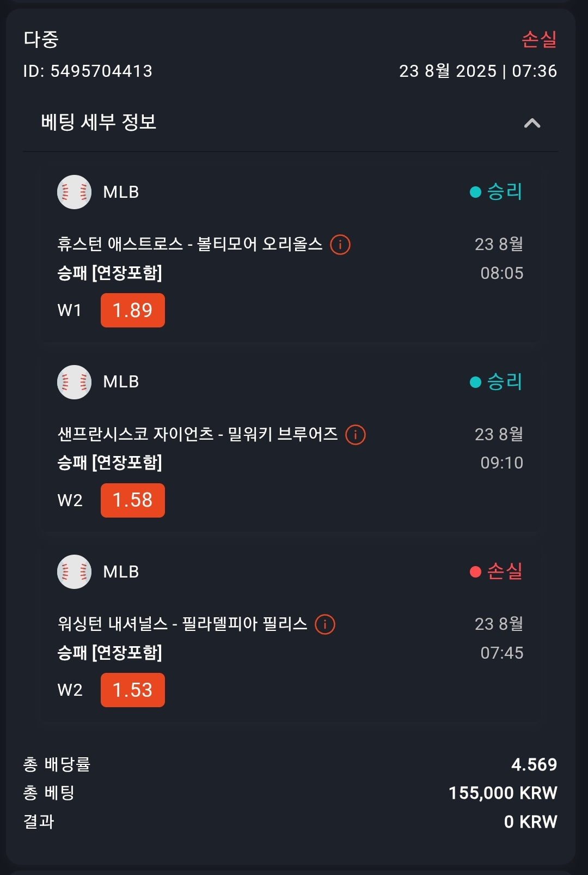Click the 1.53 odds badge
The image size is (588, 875).
pyautogui.click(x=133, y=690)
